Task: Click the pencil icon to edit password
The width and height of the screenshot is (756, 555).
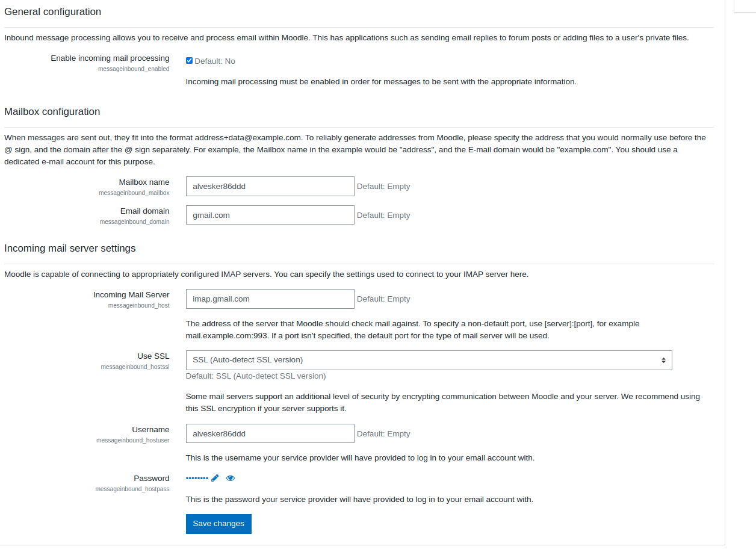Action: click(215, 478)
